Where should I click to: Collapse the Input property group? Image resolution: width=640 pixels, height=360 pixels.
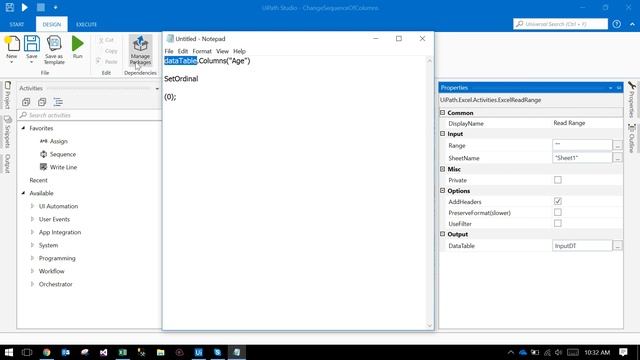[442, 133]
